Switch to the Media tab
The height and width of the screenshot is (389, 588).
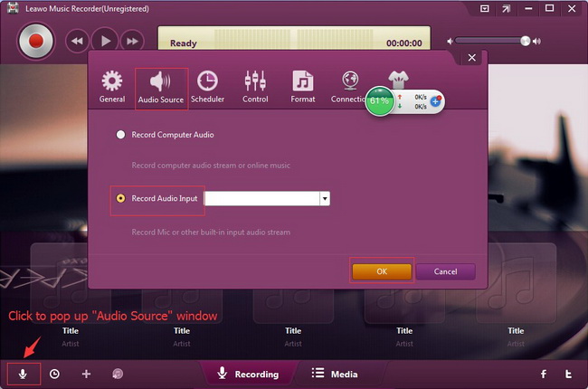(x=335, y=374)
